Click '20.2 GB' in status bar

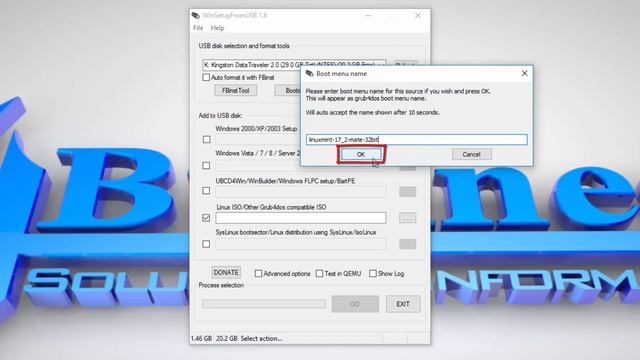(x=227, y=338)
